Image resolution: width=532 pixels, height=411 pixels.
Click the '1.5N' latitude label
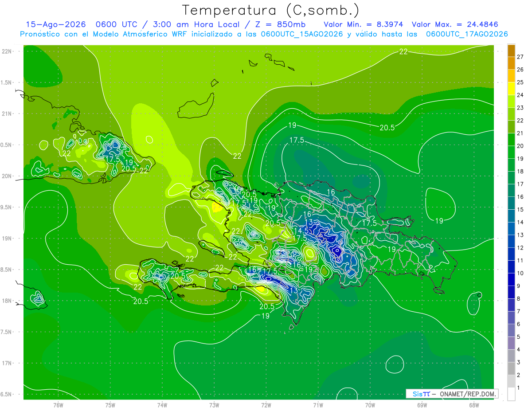point(7,82)
